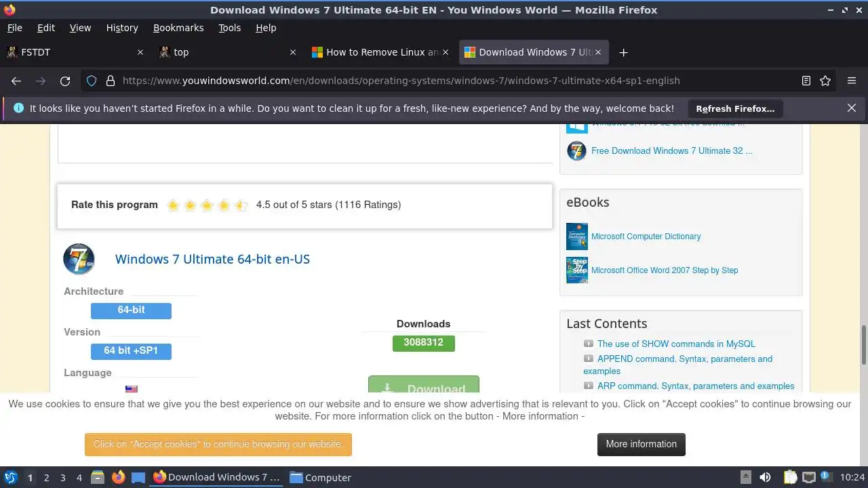Click the More information cookie button
This screenshot has height=488, width=868.
[x=642, y=445]
